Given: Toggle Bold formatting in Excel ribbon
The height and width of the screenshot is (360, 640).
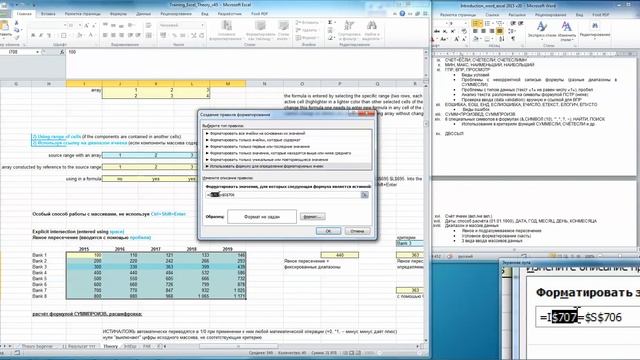Looking at the screenshot, I should pyautogui.click(x=33, y=36).
